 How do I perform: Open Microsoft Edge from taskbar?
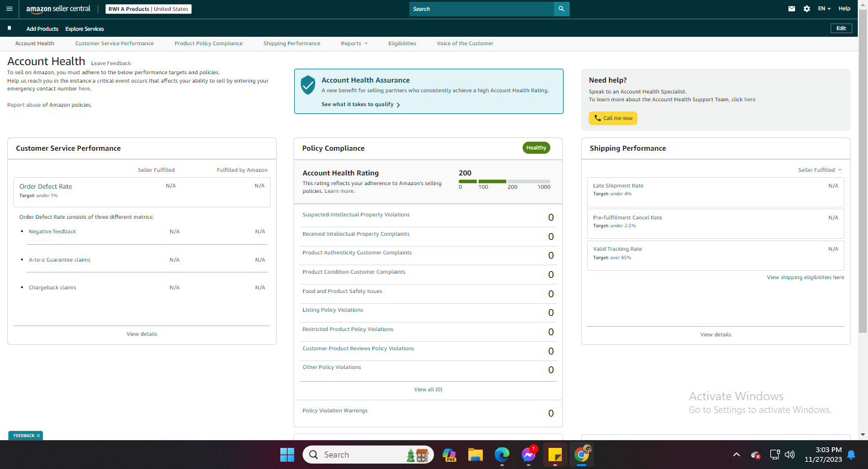pyautogui.click(x=502, y=455)
